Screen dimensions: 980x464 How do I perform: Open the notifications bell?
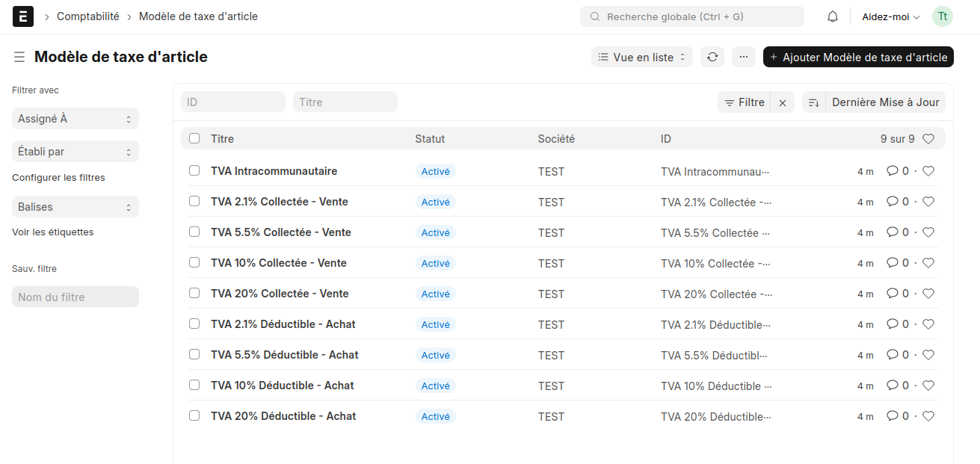click(x=833, y=16)
